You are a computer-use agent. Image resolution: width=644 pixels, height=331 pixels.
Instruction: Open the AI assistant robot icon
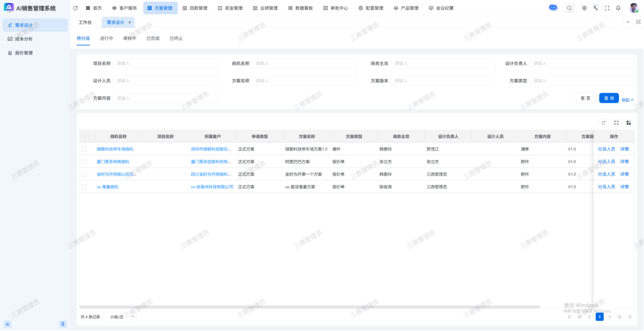pos(553,8)
